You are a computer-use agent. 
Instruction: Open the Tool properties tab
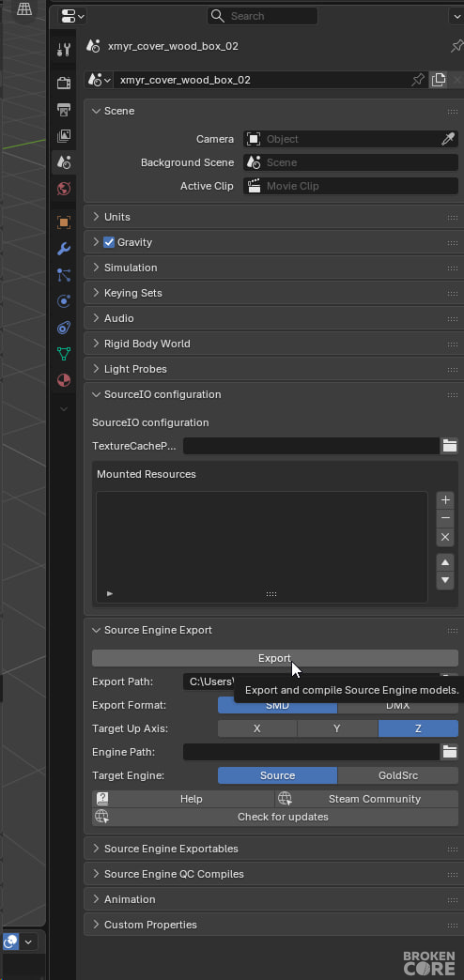[64, 50]
